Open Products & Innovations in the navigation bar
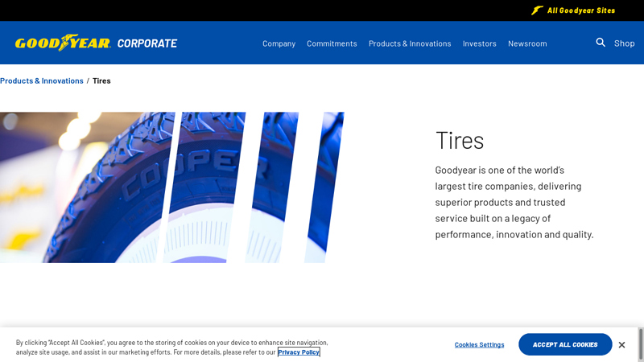644x362 pixels. tap(410, 43)
